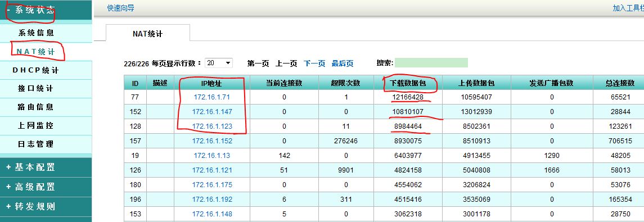Jump to 最后页
This screenshot has width=644, height=222.
(343, 64)
